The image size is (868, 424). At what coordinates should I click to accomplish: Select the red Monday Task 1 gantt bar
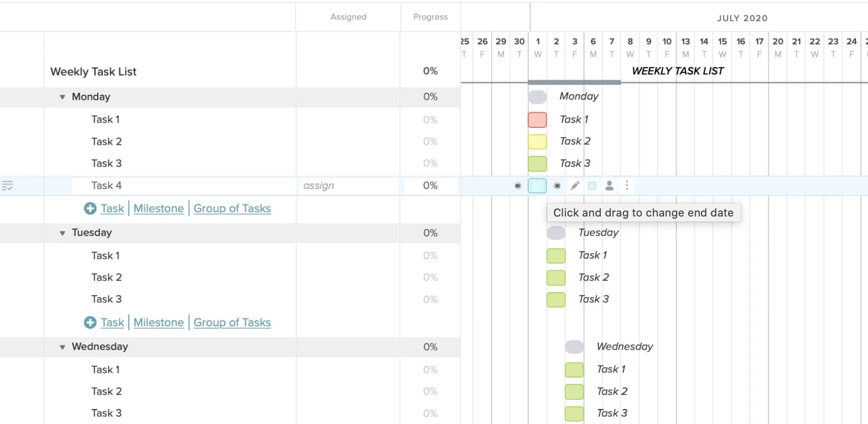tap(537, 120)
